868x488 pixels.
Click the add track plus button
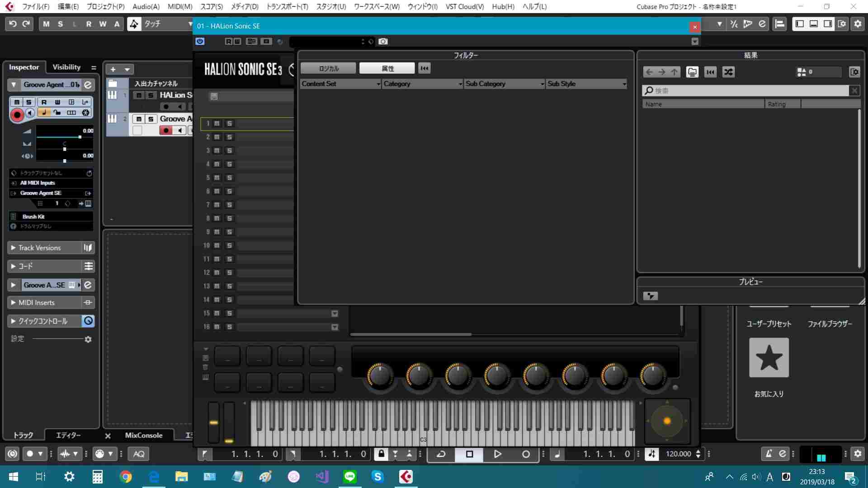tap(113, 69)
